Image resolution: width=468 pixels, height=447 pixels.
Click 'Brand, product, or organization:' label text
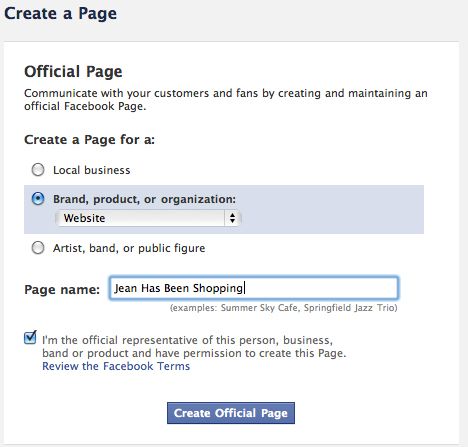(144, 199)
